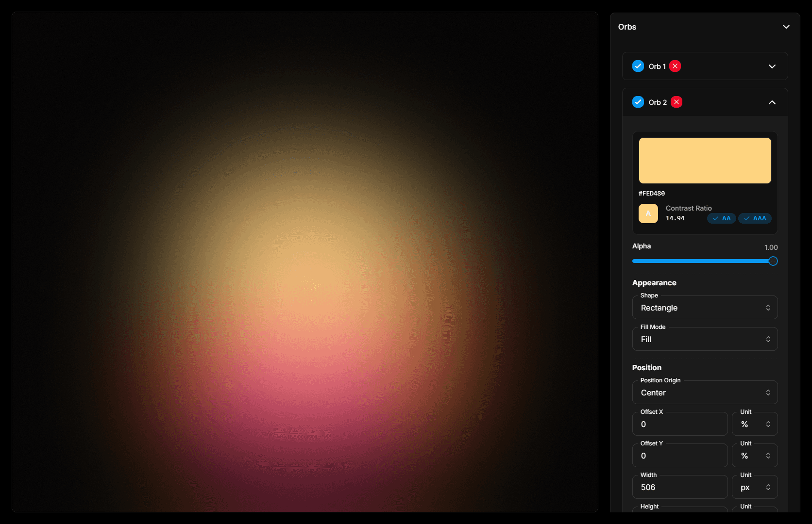Open the Fill Mode dropdown
This screenshot has width=812, height=524.
(705, 339)
